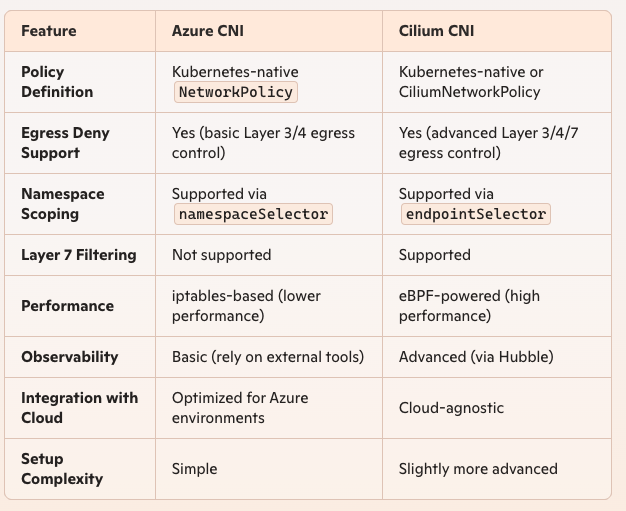The width and height of the screenshot is (626, 511).
Task: Select the Azure CNI column header
Action: click(x=208, y=31)
